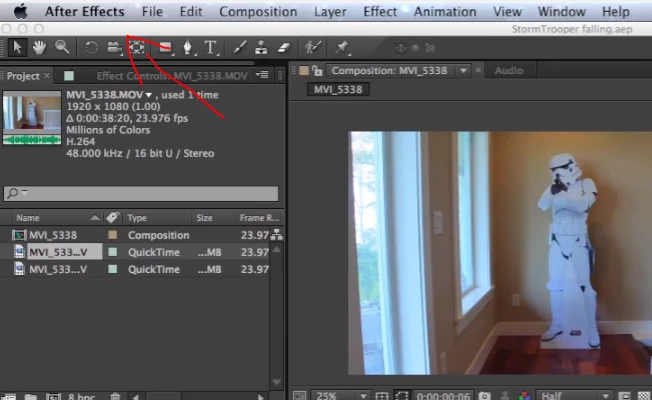Open the Composition: MVI_5338 viewer dropdown
Viewport: 652px width, 400px height.
[463, 71]
